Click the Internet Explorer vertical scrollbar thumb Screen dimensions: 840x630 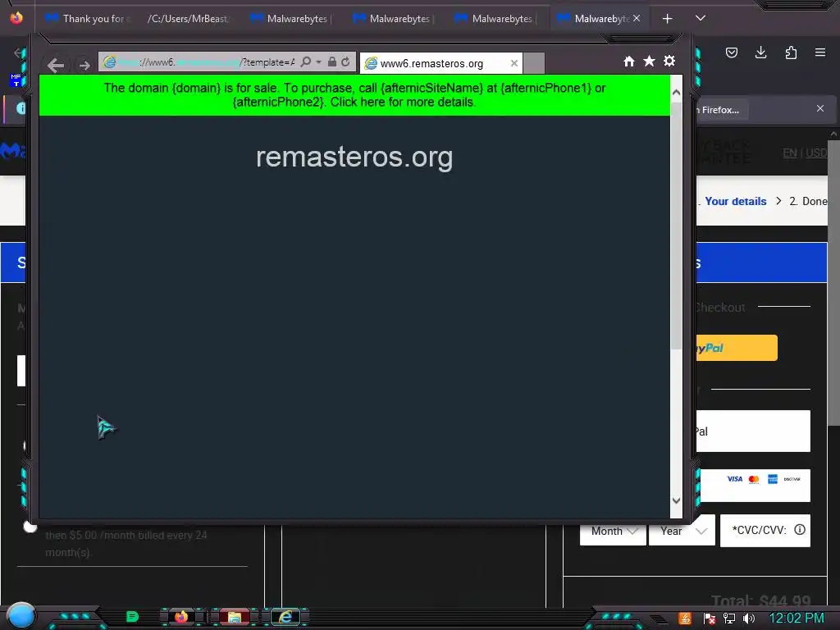676,225
